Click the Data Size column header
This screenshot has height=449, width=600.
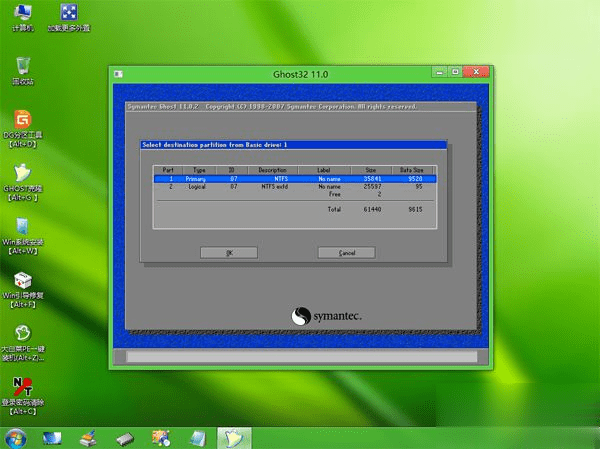click(412, 170)
